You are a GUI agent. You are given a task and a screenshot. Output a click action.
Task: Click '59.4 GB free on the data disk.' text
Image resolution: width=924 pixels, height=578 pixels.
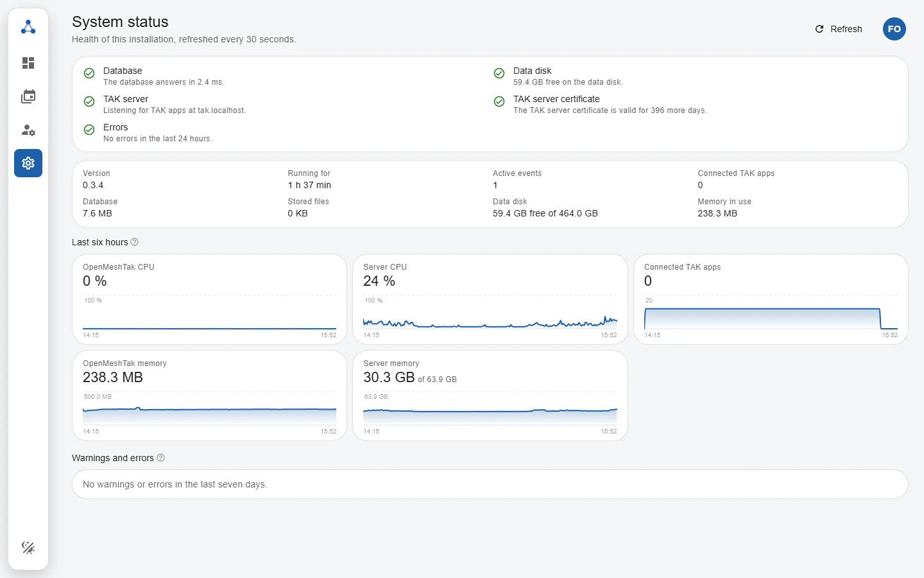(568, 82)
